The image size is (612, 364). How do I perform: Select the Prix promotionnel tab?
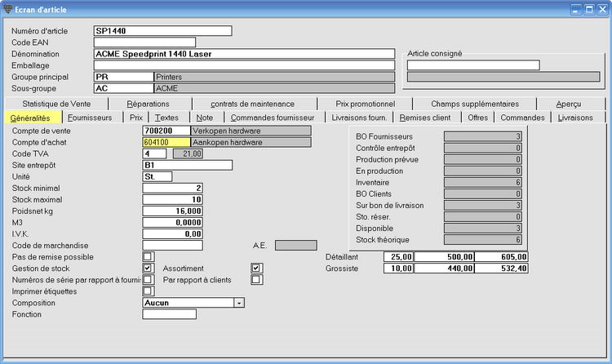pyautogui.click(x=366, y=104)
